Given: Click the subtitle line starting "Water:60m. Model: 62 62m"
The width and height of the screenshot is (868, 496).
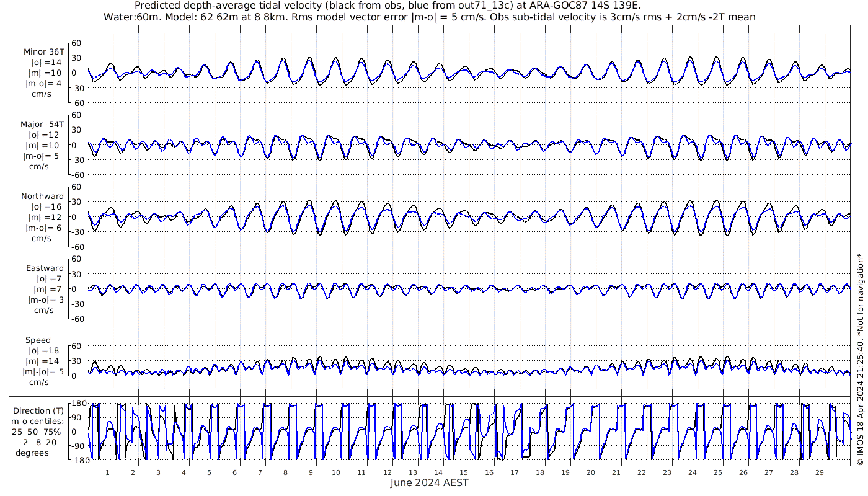Looking at the screenshot, I should point(430,17).
